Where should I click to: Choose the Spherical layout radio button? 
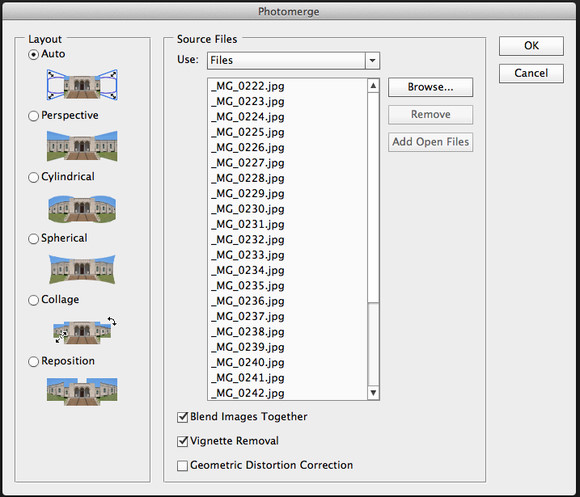[x=33, y=239]
